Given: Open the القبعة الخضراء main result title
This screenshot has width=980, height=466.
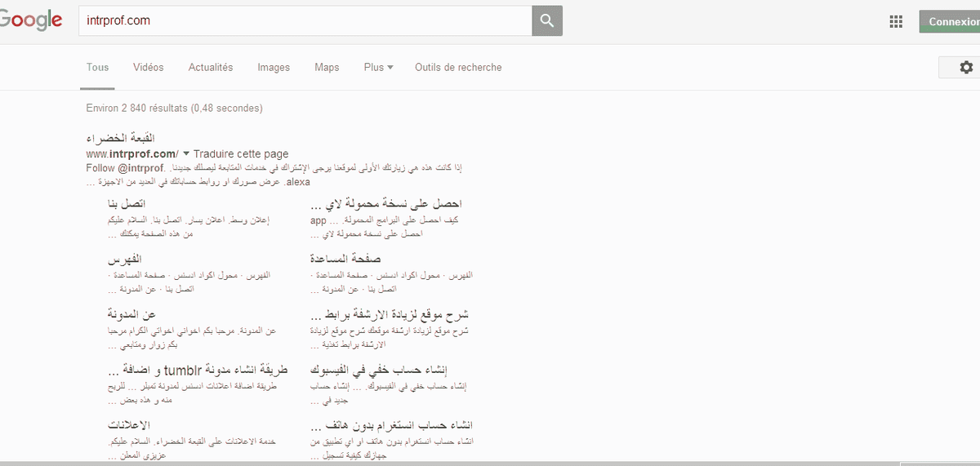Looking at the screenshot, I should point(120,138).
